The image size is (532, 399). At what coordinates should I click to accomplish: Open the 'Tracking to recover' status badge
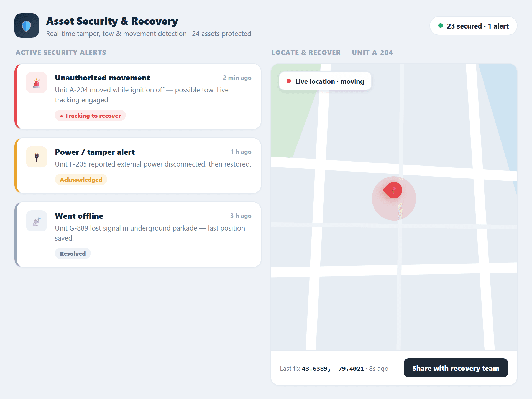click(90, 116)
